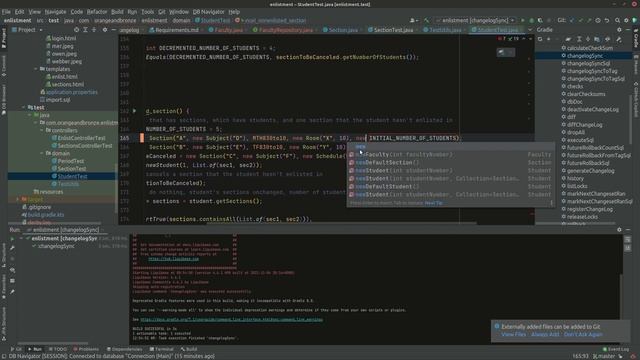This screenshot has height=360, width=640.
Task: Open the Help menu
Action: pos(234,12)
